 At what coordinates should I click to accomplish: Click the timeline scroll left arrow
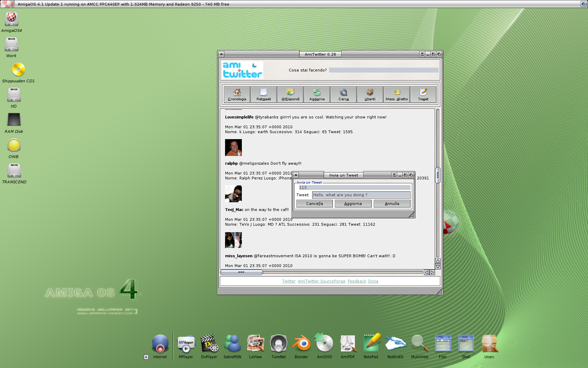(x=426, y=272)
